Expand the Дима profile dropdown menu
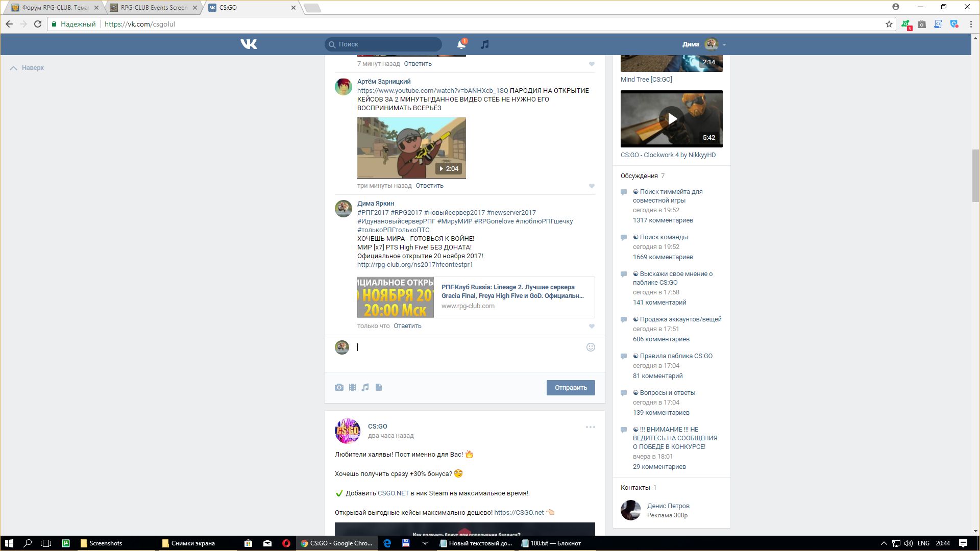The width and height of the screenshot is (980, 551). click(724, 45)
